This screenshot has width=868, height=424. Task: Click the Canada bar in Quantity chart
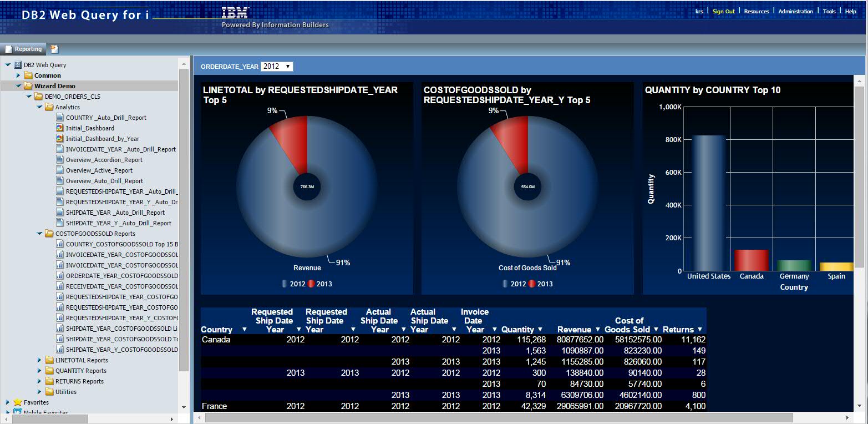click(752, 260)
